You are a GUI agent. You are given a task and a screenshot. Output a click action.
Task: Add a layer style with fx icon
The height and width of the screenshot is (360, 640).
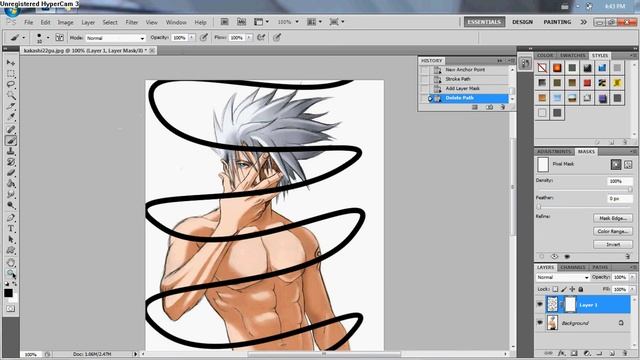pyautogui.click(x=562, y=353)
